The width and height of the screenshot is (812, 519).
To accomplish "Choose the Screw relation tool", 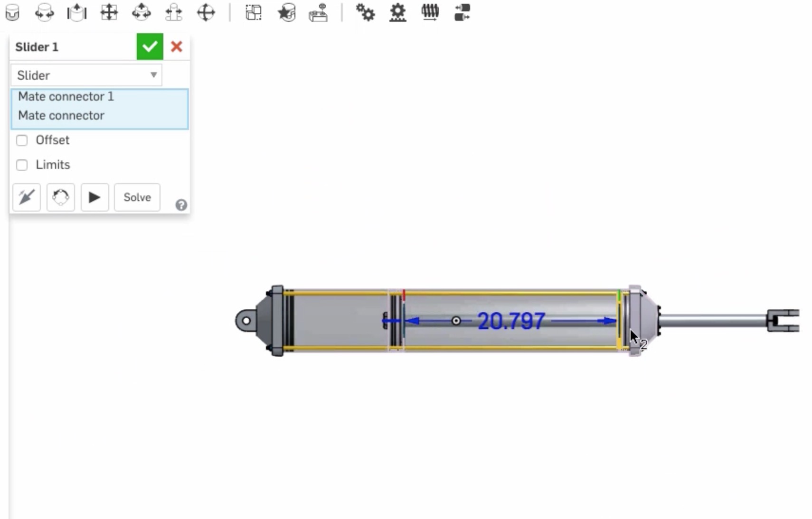I will tap(430, 13).
